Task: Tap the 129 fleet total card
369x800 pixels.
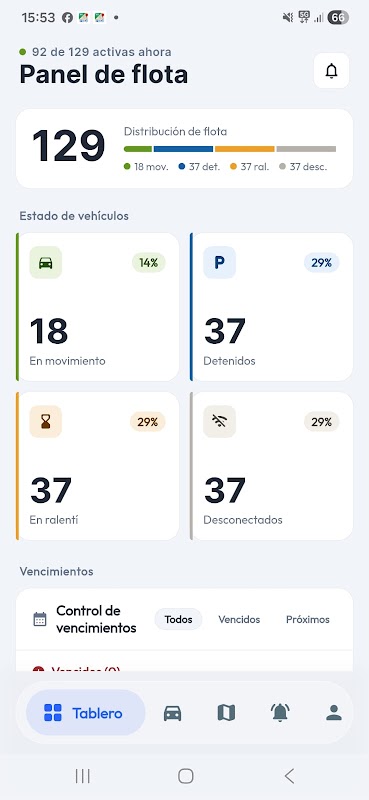Action: 184,148
